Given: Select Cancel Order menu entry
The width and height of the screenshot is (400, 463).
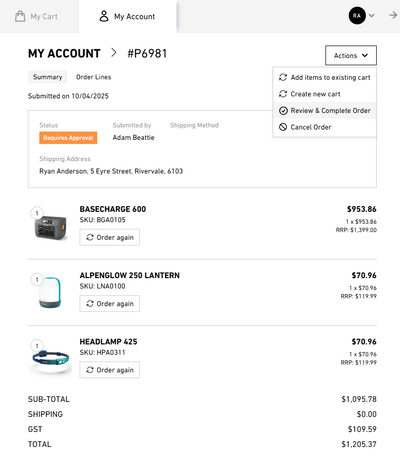Looking at the screenshot, I should point(325,127).
